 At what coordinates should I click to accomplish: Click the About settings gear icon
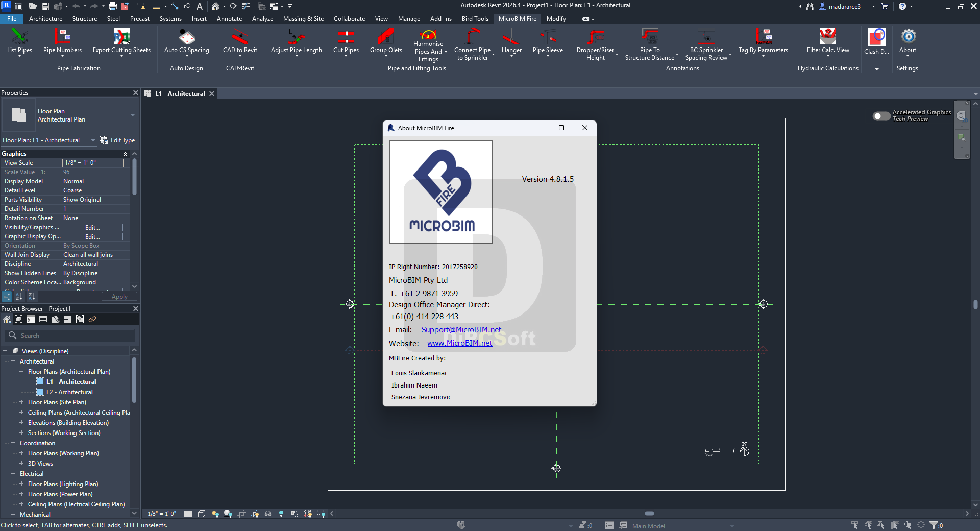[908, 36]
